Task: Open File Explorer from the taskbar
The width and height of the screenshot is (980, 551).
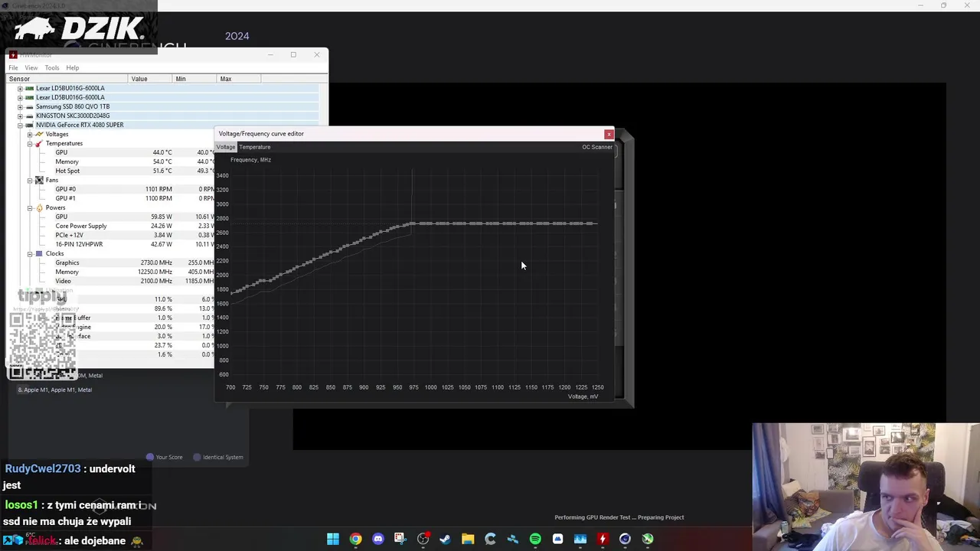Action: [x=468, y=539]
